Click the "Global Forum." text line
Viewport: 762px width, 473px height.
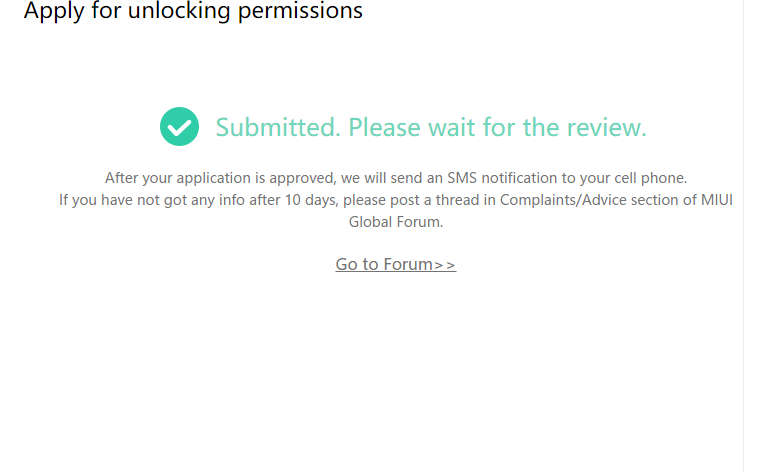pyautogui.click(x=395, y=222)
